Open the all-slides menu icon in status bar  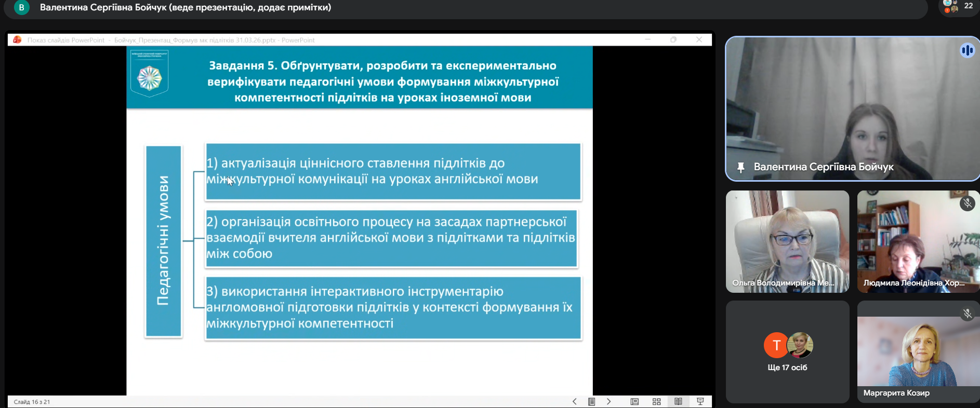(x=591, y=401)
